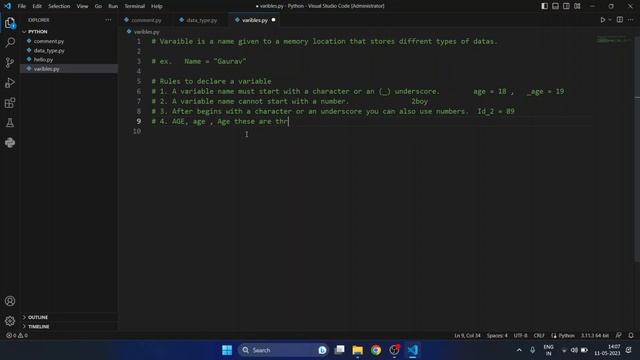The height and width of the screenshot is (360, 640).
Task: Open the File menu
Action: coord(22,6)
